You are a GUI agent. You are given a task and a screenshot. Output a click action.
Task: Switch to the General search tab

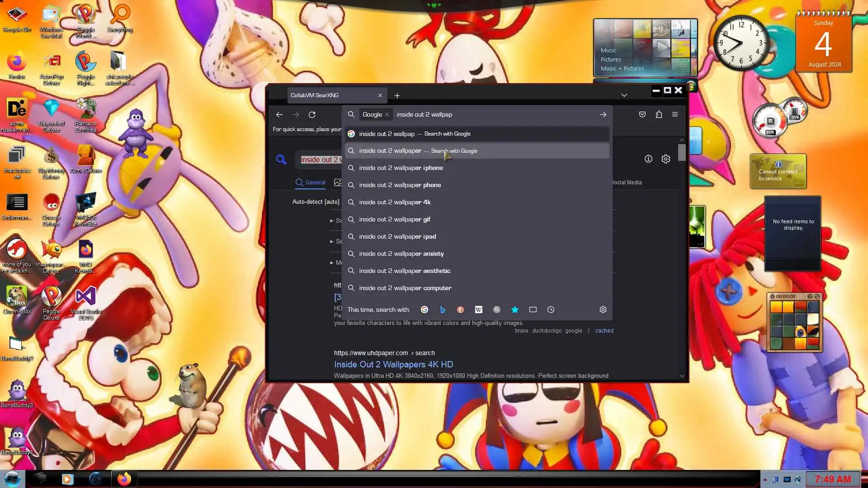click(311, 183)
